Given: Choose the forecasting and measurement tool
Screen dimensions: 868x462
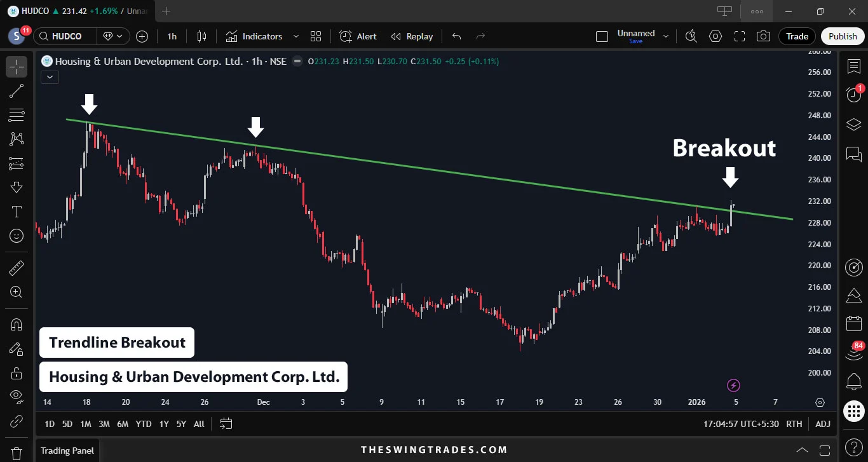Looking at the screenshot, I should pyautogui.click(x=17, y=163).
